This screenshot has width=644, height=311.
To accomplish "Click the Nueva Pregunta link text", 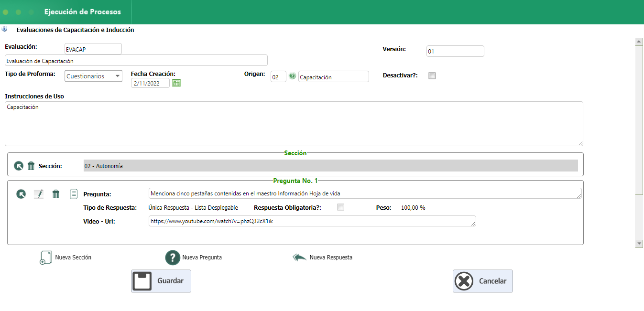I will point(202,257).
